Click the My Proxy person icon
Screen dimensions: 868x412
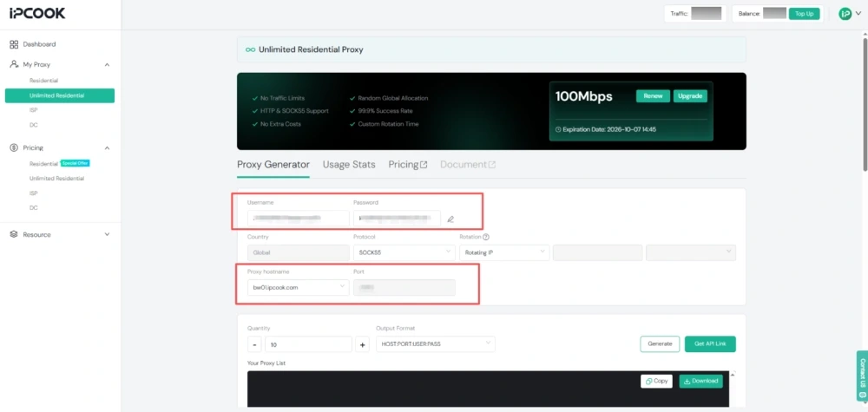pos(14,64)
